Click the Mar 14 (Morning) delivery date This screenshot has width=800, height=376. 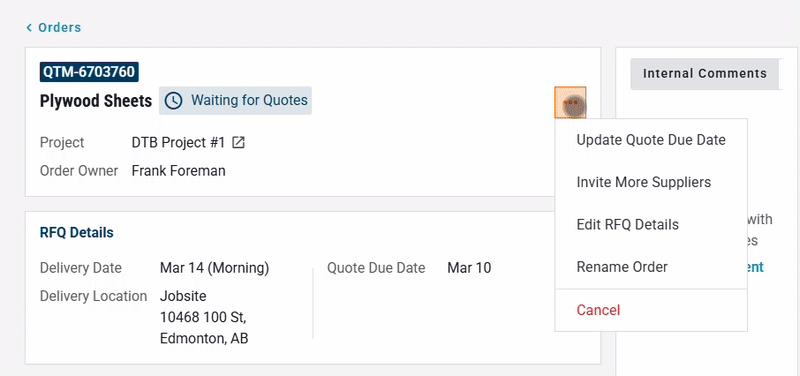(214, 268)
